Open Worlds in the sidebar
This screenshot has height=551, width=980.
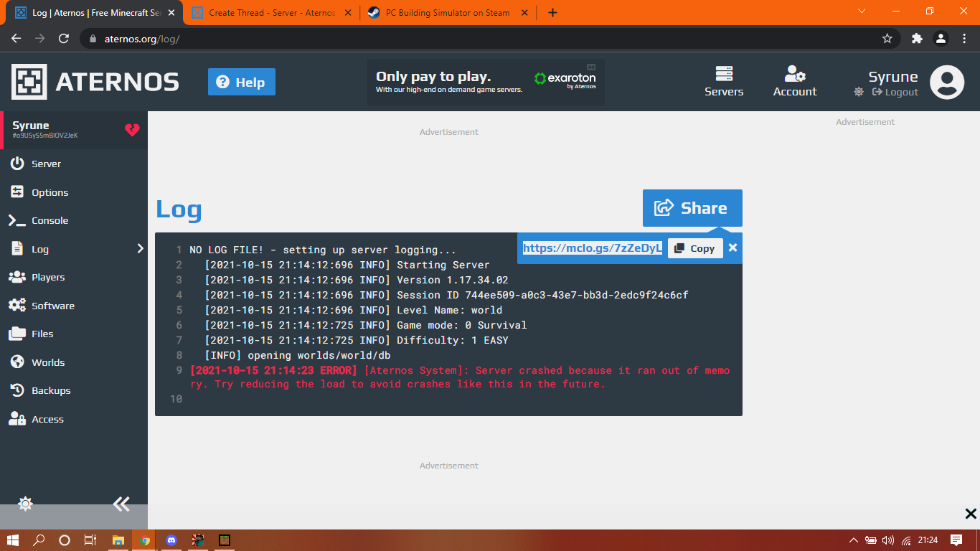(x=74, y=362)
